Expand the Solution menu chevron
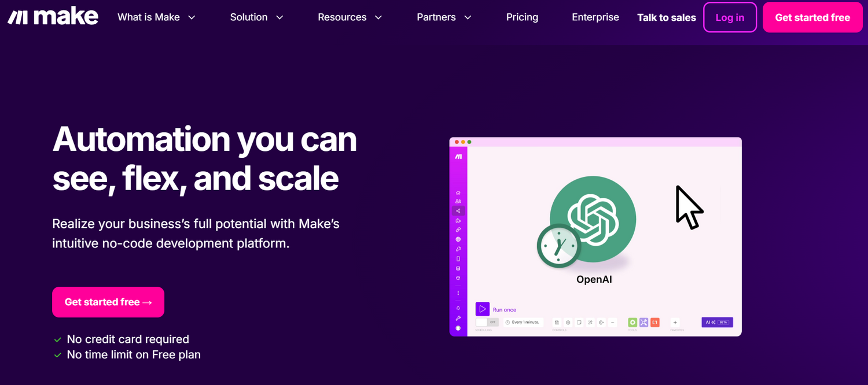Image resolution: width=868 pixels, height=385 pixels. pos(279,17)
